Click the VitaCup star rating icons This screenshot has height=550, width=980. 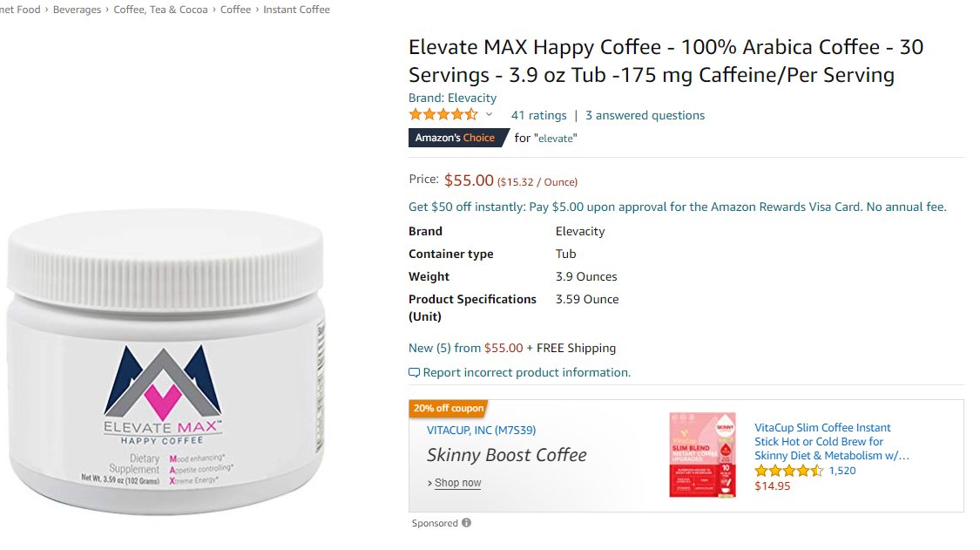(x=788, y=471)
